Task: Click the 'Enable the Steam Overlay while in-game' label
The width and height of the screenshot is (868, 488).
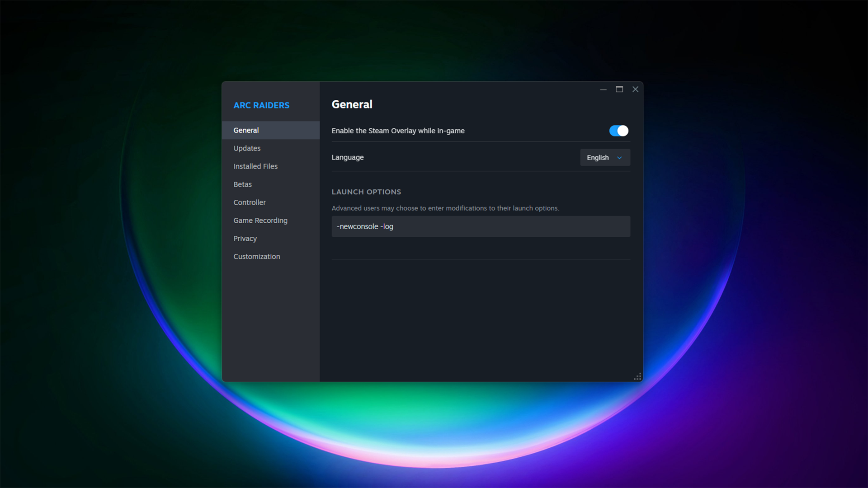Action: (398, 131)
